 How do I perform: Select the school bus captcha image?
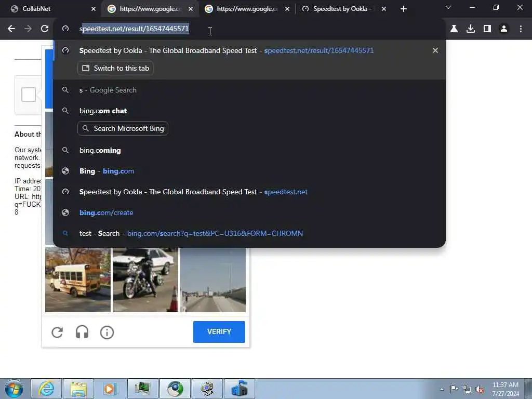(78, 280)
